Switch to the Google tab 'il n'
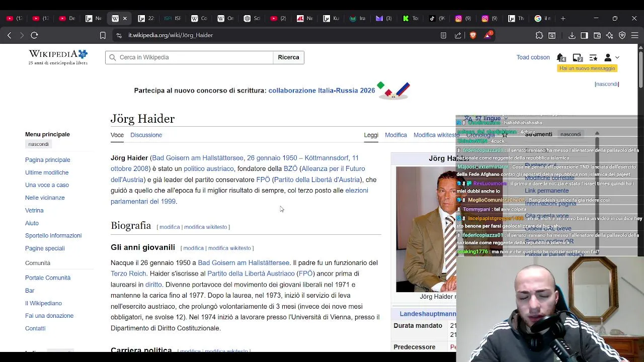Screen dimensions: 644x362 (542, 18)
